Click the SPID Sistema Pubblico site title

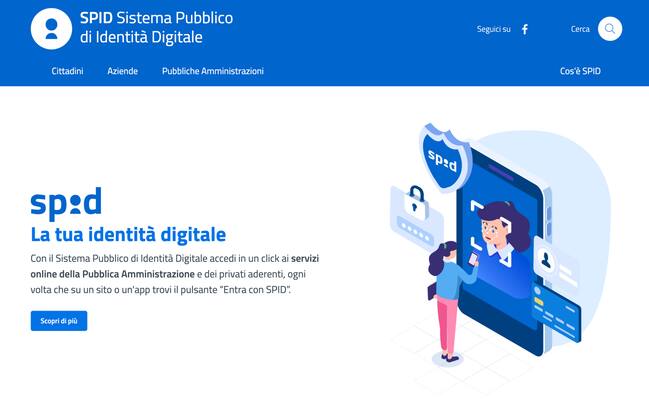click(x=156, y=27)
